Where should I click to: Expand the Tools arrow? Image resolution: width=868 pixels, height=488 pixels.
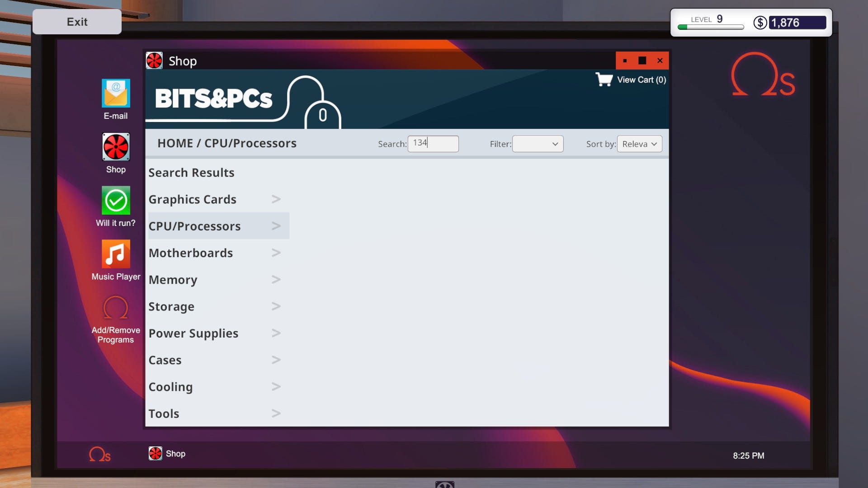click(x=276, y=413)
